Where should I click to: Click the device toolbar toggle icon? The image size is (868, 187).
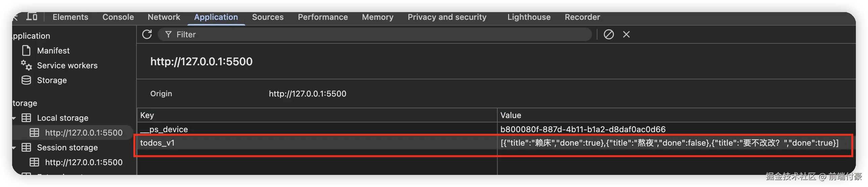pos(32,16)
